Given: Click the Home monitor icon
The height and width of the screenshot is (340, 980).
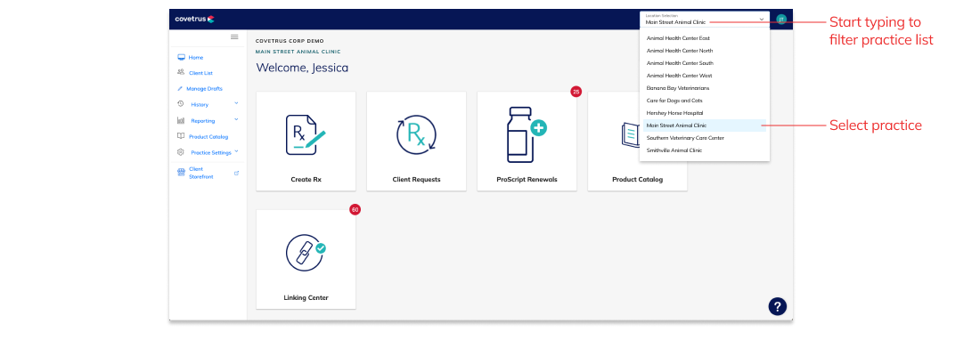Looking at the screenshot, I should [181, 57].
